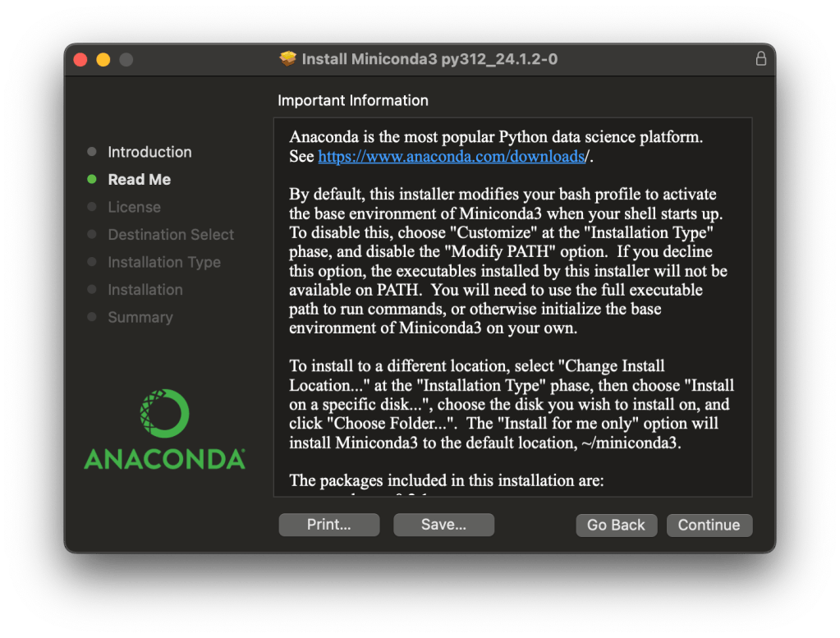Screen dimensions: 840x638
Task: Select the Read Me step in the sidebar
Action: pos(140,180)
